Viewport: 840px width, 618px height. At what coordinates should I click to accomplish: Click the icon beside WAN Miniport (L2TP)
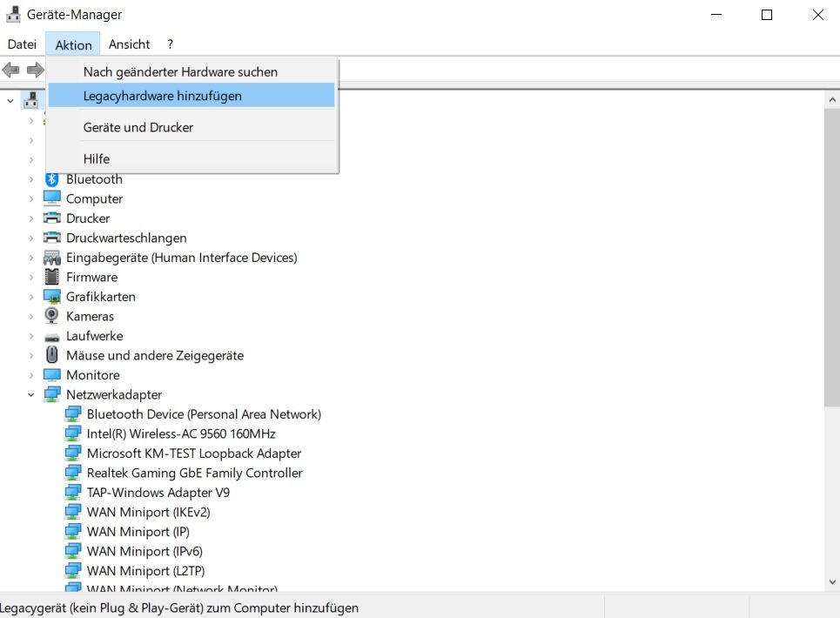click(73, 571)
